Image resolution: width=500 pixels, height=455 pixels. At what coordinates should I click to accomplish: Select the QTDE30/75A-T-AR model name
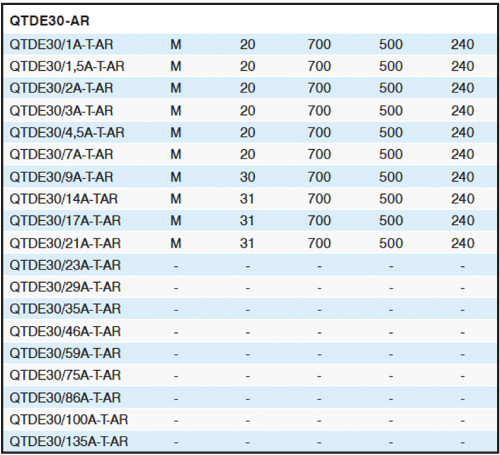[x=65, y=375]
